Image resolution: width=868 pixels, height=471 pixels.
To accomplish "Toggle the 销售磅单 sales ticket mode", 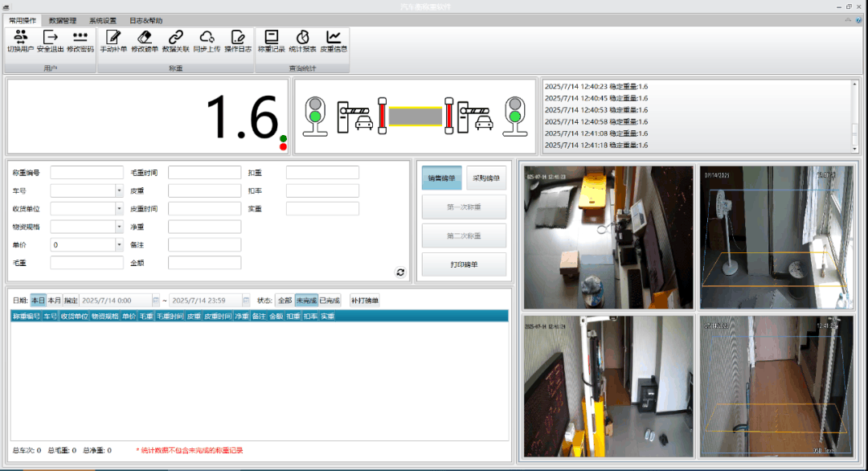I will click(x=442, y=178).
